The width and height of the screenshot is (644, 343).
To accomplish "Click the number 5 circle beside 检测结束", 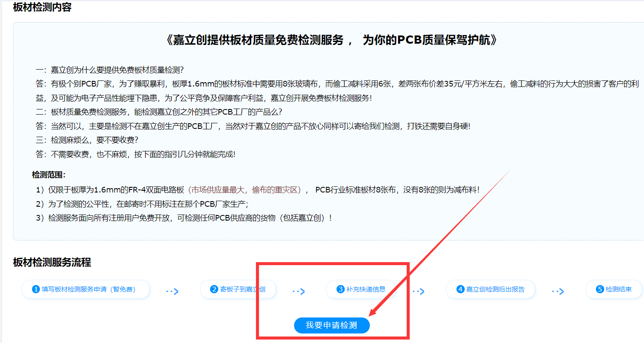I will tap(600, 289).
